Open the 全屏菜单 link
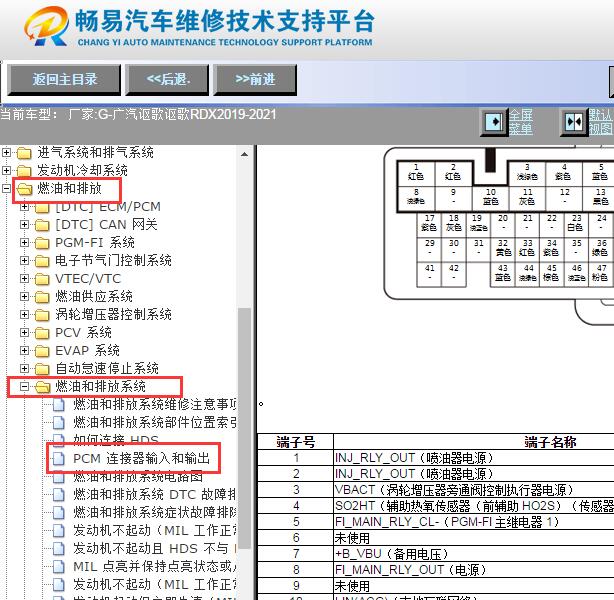The width and height of the screenshot is (614, 600). coord(521,122)
